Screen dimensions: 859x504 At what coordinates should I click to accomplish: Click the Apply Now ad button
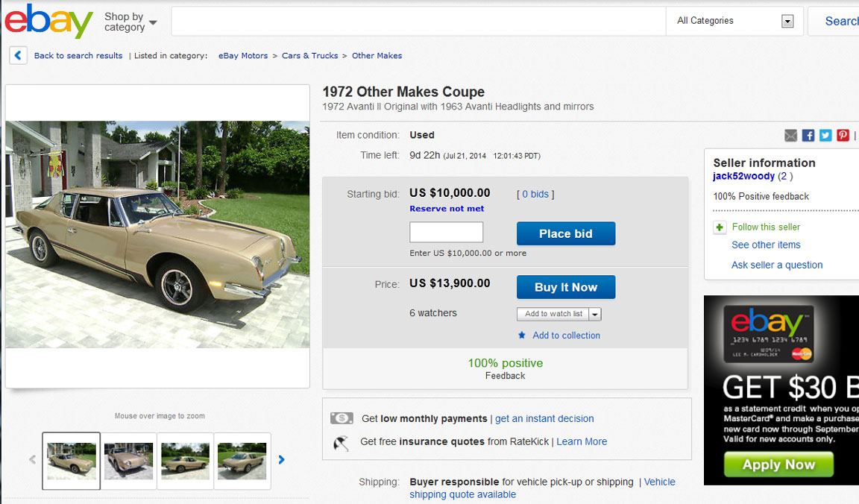tap(778, 464)
